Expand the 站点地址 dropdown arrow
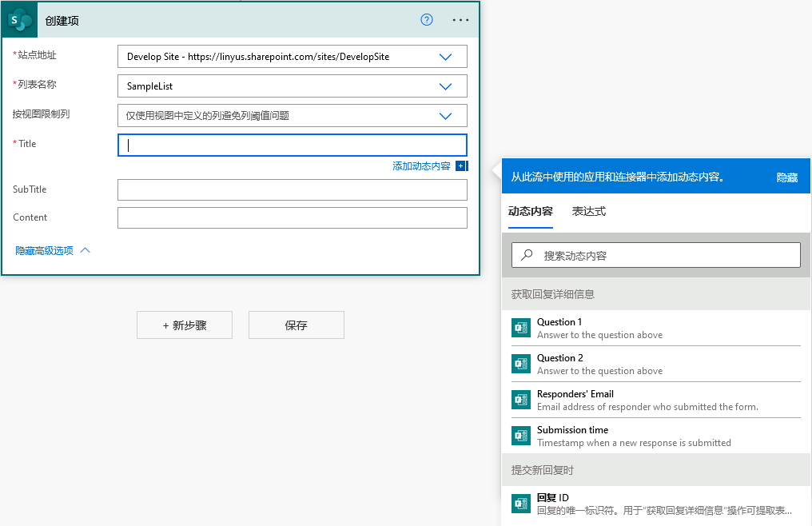This screenshot has width=812, height=526. click(445, 57)
